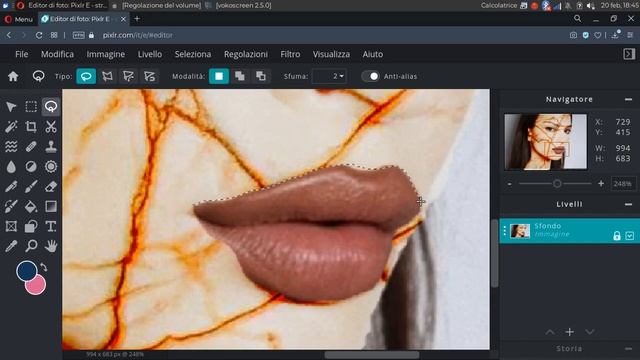Screen dimensions: 640x360
Task: Open the Modifica menu
Action: (x=57, y=54)
